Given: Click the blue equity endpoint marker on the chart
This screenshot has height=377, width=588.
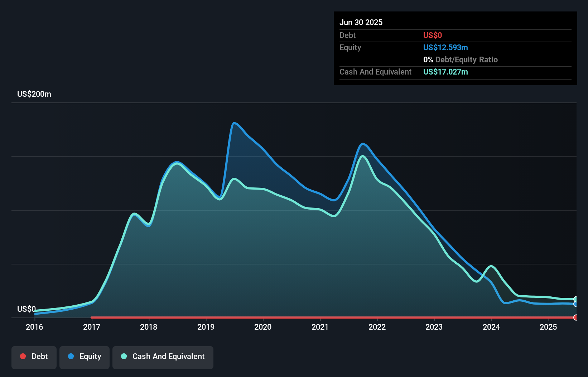Looking at the screenshot, I should click(575, 304).
